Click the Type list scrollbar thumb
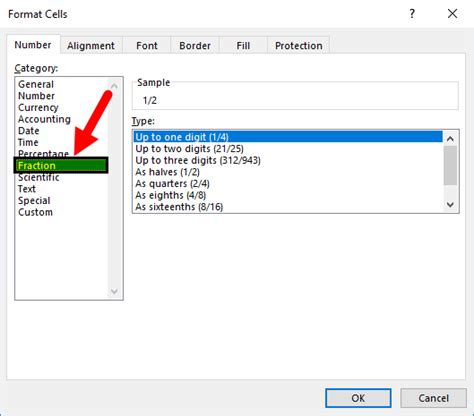The width and height of the screenshot is (474, 416). pyautogui.click(x=450, y=165)
